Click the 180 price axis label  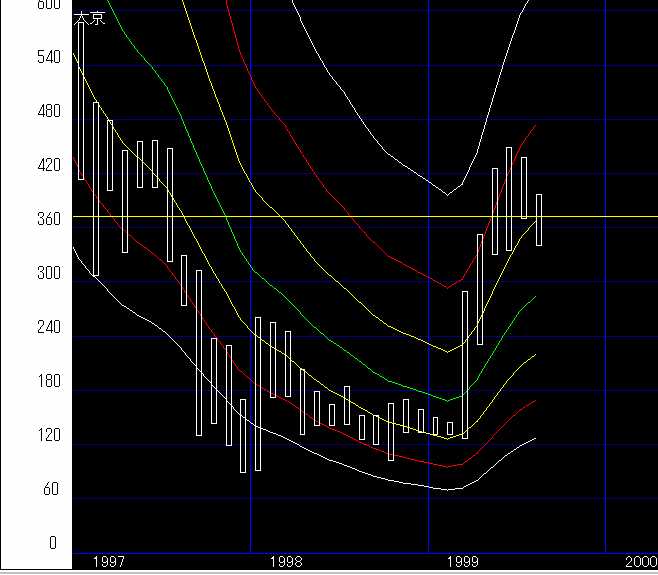[x=48, y=381]
